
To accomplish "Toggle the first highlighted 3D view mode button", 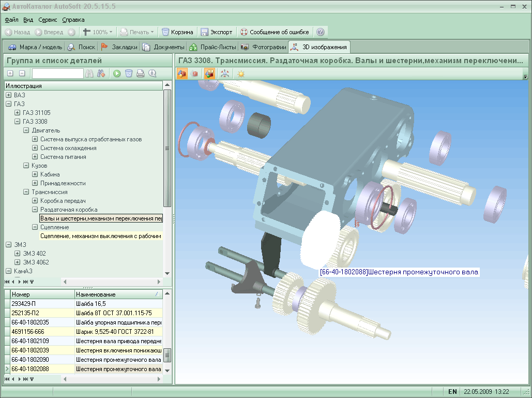I will (x=182, y=74).
